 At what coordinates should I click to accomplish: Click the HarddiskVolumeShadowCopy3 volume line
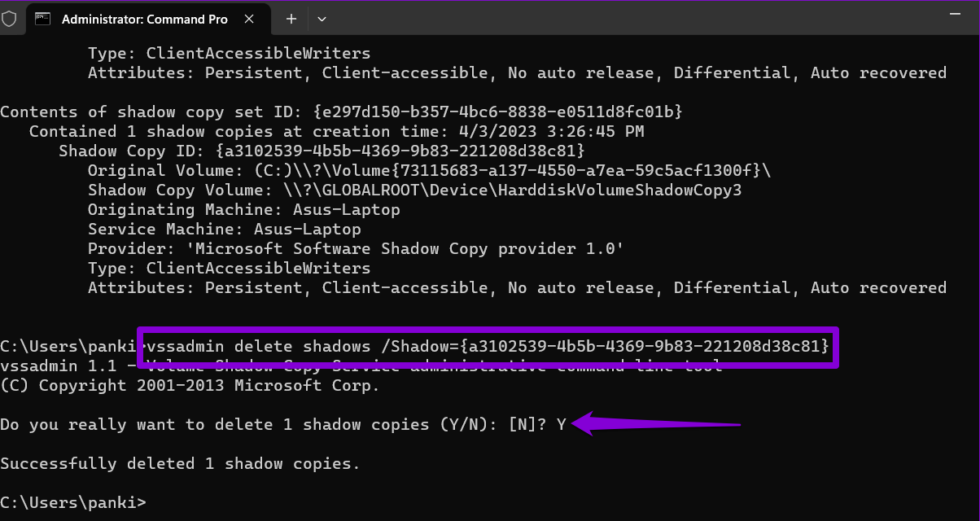(414, 190)
